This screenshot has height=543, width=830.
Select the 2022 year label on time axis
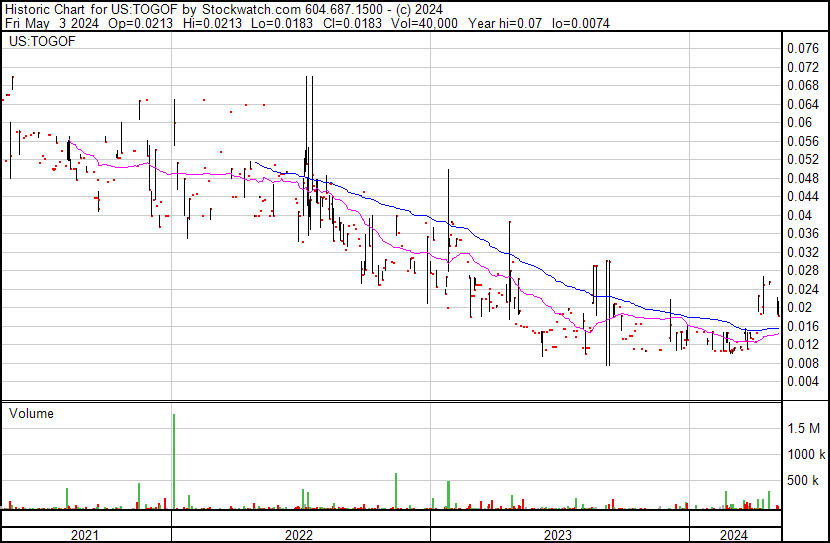pyautogui.click(x=299, y=535)
